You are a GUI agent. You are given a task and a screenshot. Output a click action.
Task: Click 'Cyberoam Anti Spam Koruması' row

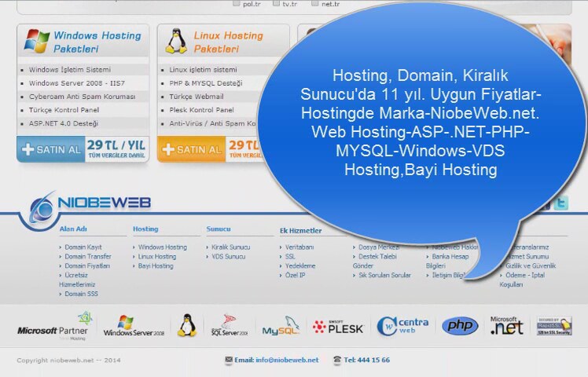[x=83, y=97]
